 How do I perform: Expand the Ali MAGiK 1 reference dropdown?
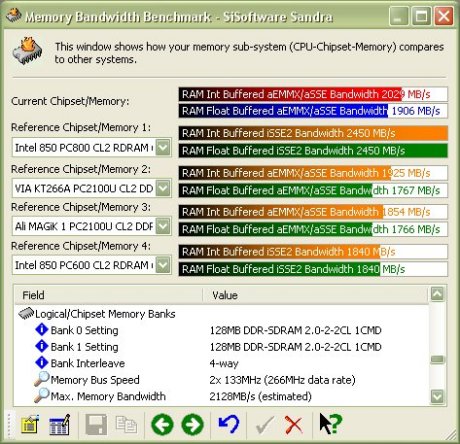[163, 226]
